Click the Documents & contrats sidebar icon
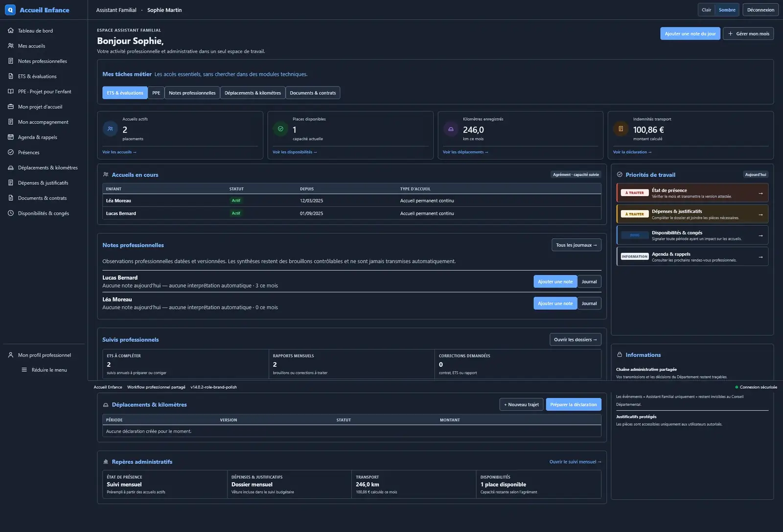The image size is (783, 532). (11, 198)
